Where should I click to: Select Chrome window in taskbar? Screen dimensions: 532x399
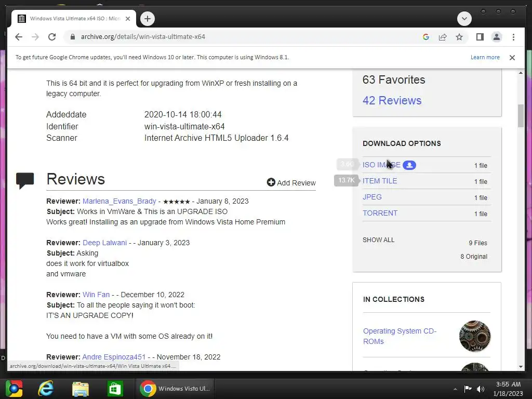(175, 389)
